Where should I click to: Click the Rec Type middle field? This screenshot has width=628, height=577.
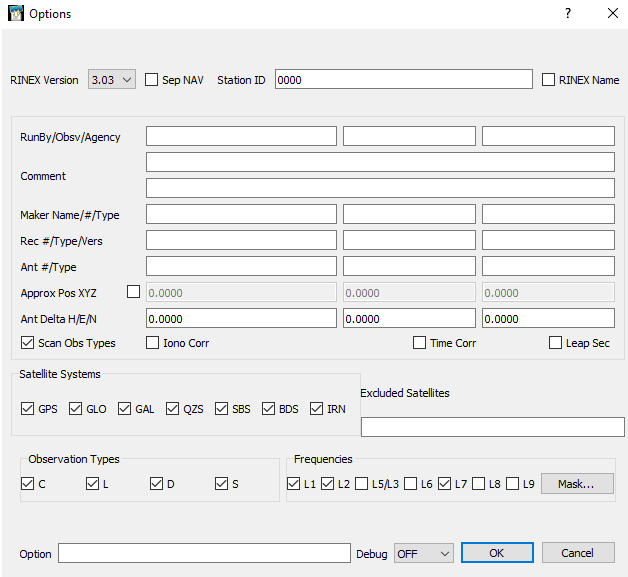[x=409, y=240]
